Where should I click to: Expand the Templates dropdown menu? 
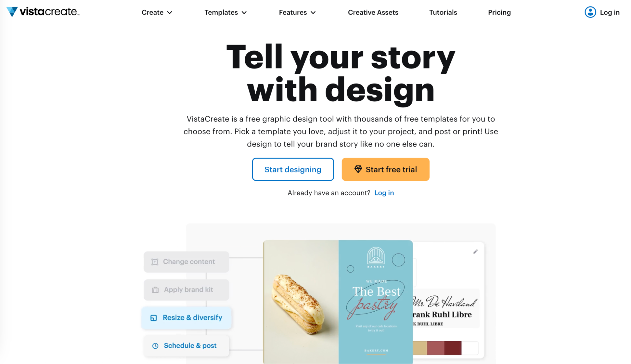coord(226,12)
